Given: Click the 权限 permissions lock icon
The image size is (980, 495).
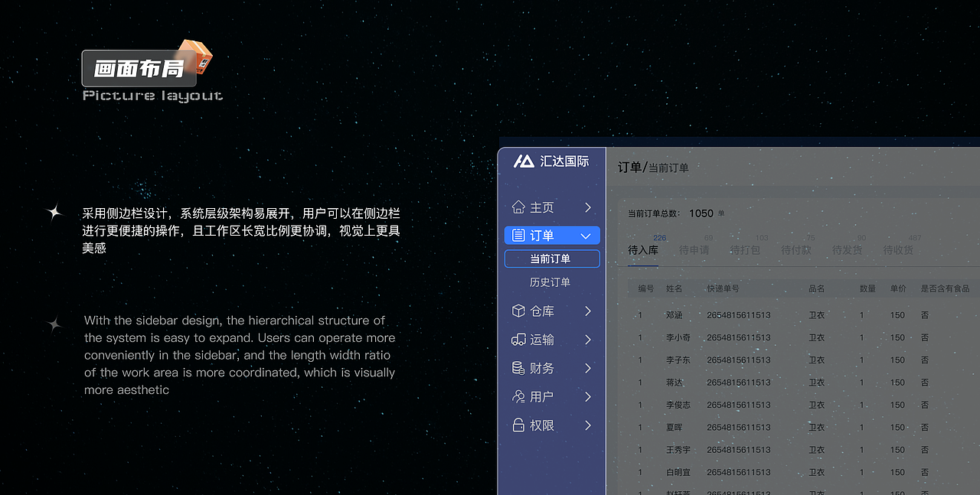Looking at the screenshot, I should coord(519,425).
